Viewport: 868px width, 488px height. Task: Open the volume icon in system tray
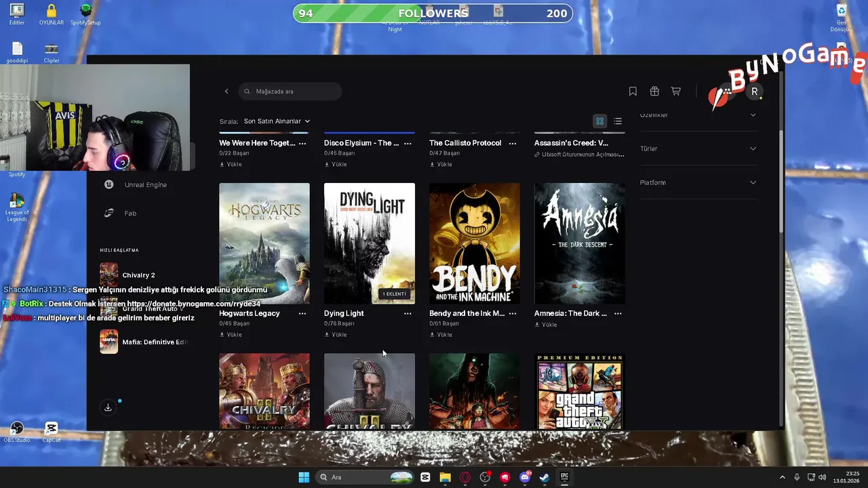click(x=822, y=477)
